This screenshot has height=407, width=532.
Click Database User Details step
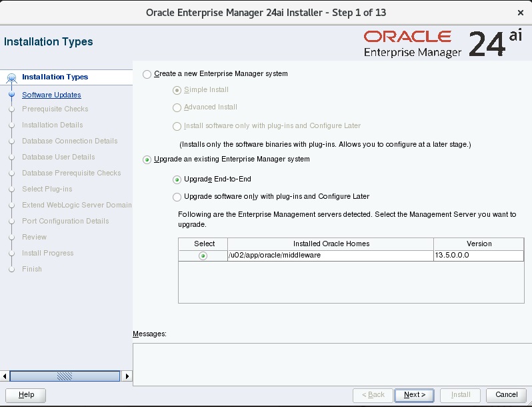coord(59,157)
